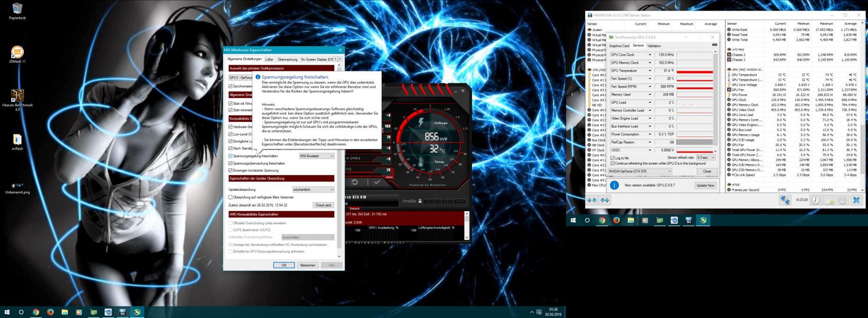Click HWiNFO expand layout left-right arrows icon
This screenshot has width=868, height=318.
pos(592,200)
